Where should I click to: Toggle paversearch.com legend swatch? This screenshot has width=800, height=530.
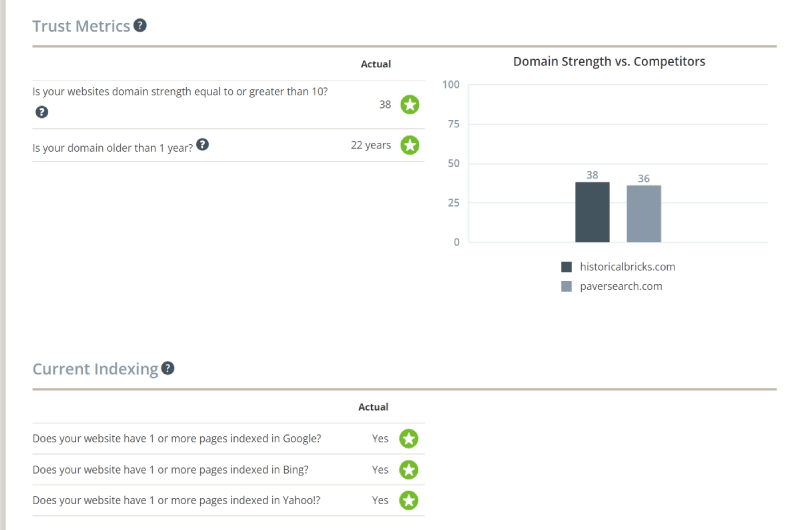pyautogui.click(x=566, y=286)
